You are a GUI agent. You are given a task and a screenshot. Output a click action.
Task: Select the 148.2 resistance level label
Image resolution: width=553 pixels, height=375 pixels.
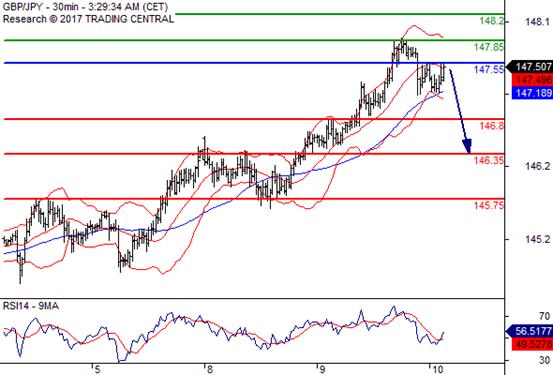(492, 21)
